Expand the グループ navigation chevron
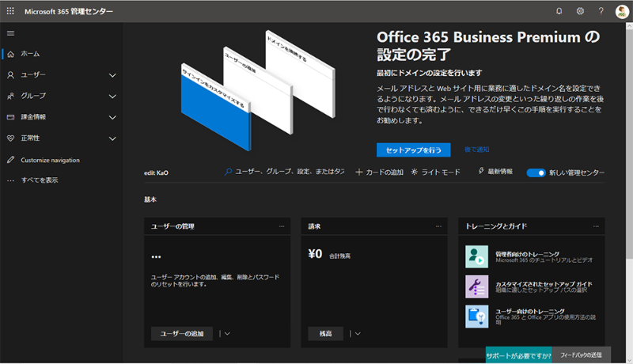 tap(112, 97)
